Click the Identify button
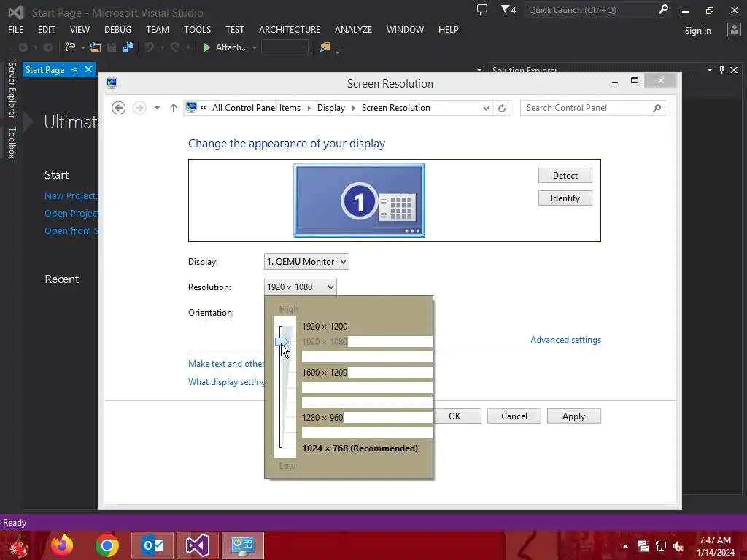This screenshot has width=747, height=560. 565,198
